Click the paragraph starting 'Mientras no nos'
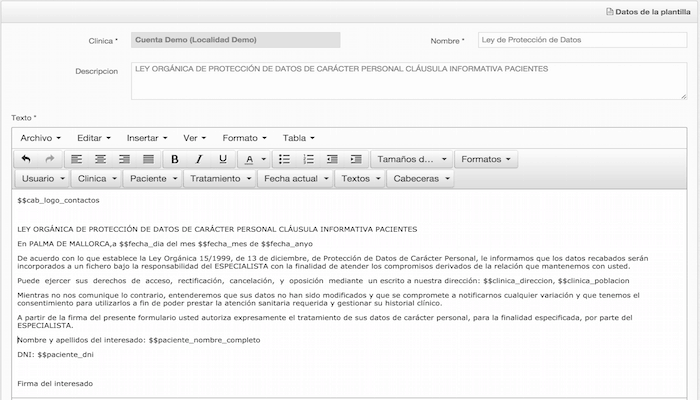Screen dimensions: 700x400 (x=329, y=299)
